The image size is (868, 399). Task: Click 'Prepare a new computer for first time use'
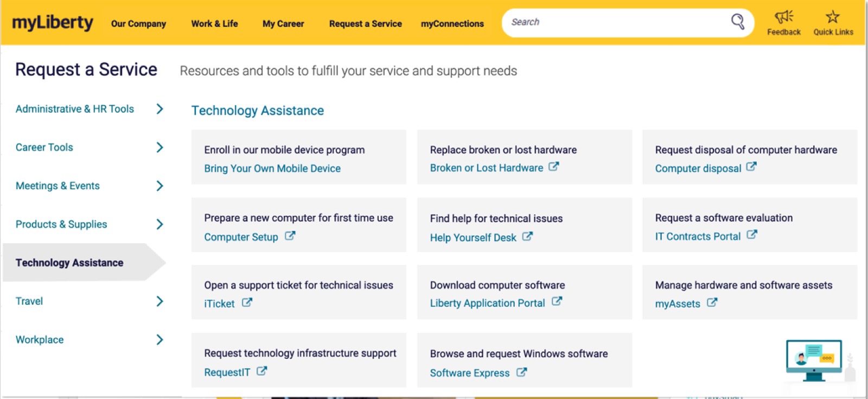299,218
